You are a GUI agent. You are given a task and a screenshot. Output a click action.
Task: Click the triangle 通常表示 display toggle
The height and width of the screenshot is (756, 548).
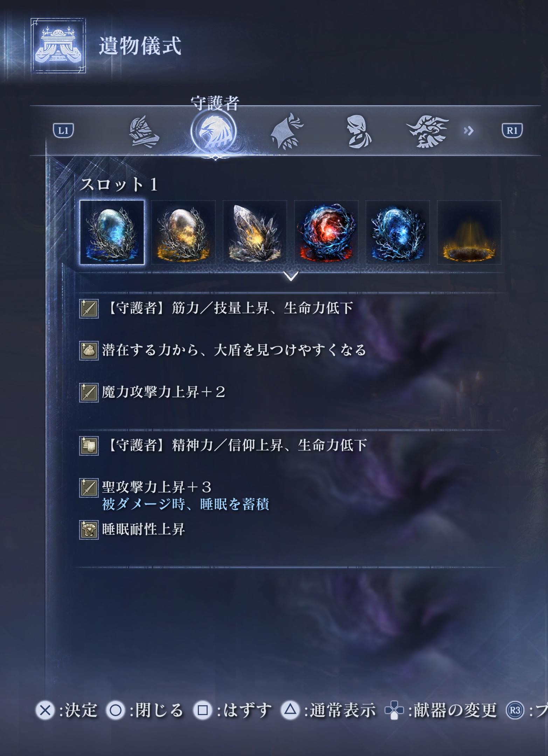[328, 710]
